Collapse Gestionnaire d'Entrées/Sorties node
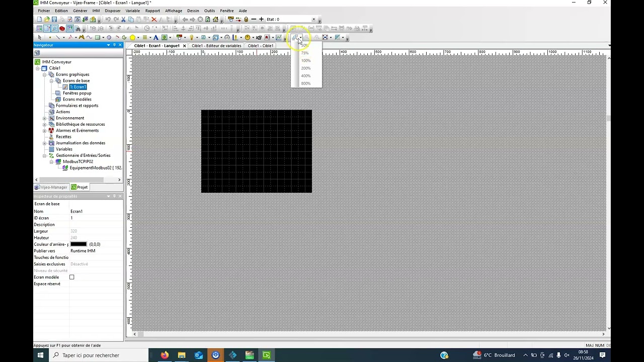 (44, 155)
